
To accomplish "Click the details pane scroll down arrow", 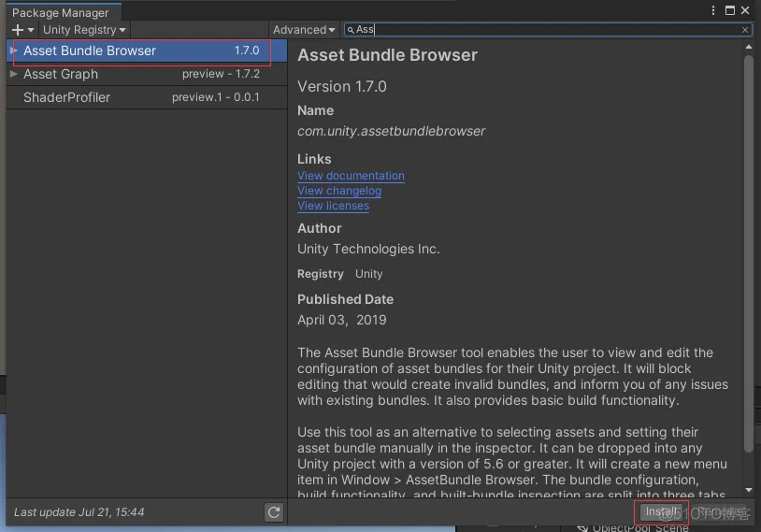I will point(749,490).
